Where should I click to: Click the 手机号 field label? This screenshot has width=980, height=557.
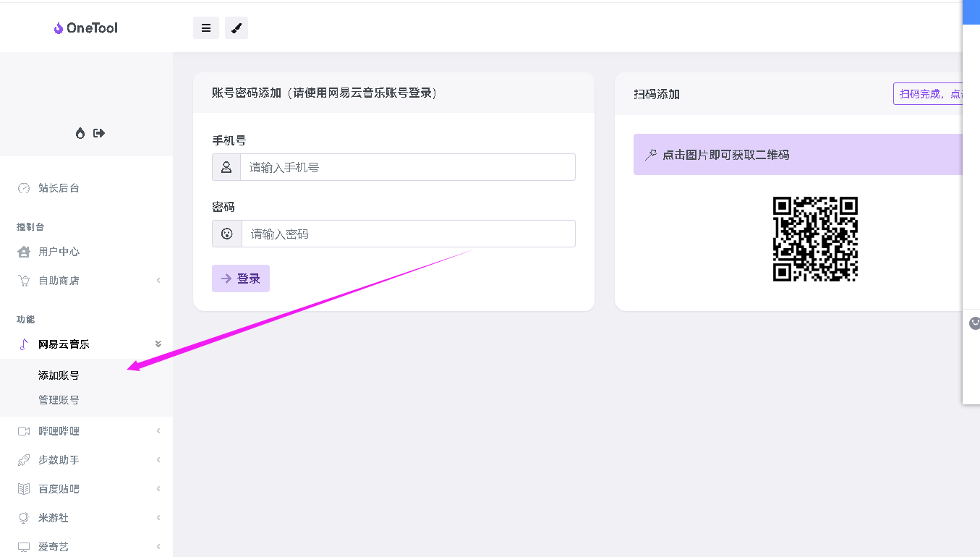pyautogui.click(x=229, y=140)
